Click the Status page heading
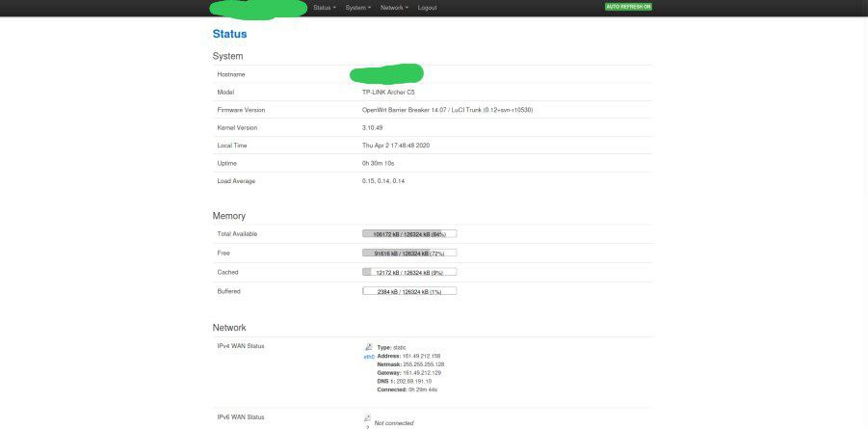 point(229,34)
